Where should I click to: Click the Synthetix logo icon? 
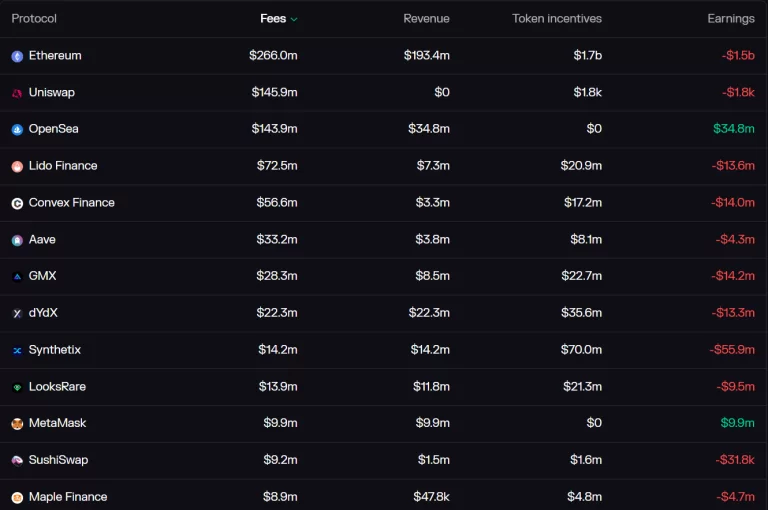[17, 350]
